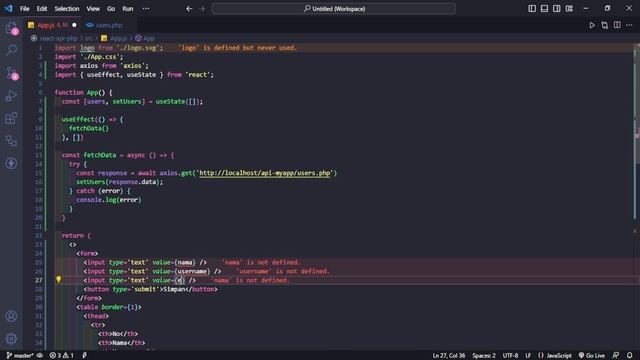Screen dimensions: 640x360
Task: Click the "'logo' is defined but never used." message
Action: pyautogui.click(x=237, y=48)
